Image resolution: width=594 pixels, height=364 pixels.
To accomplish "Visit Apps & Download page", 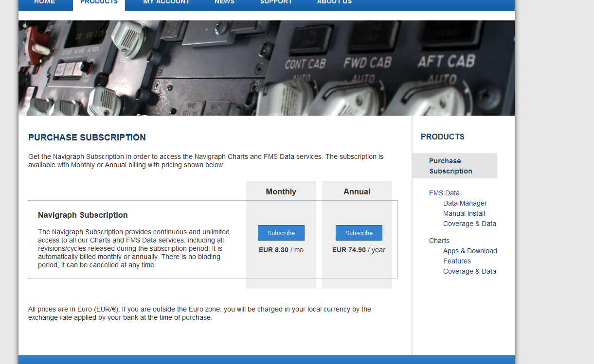I will (470, 251).
